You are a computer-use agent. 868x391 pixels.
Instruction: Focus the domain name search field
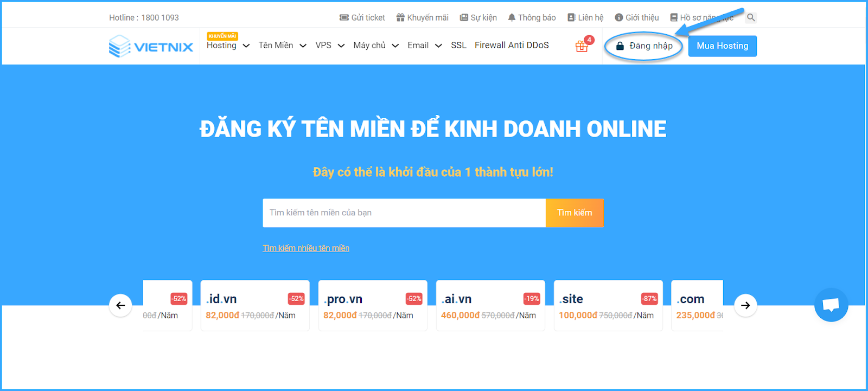click(x=404, y=213)
